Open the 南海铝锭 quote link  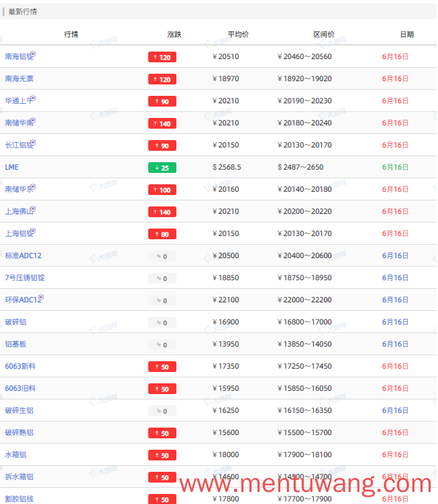click(19, 56)
